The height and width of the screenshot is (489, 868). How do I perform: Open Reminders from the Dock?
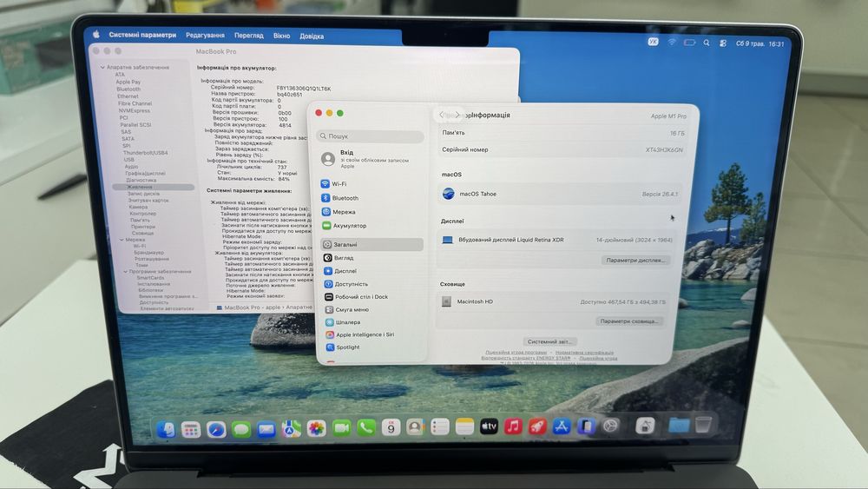440,427
